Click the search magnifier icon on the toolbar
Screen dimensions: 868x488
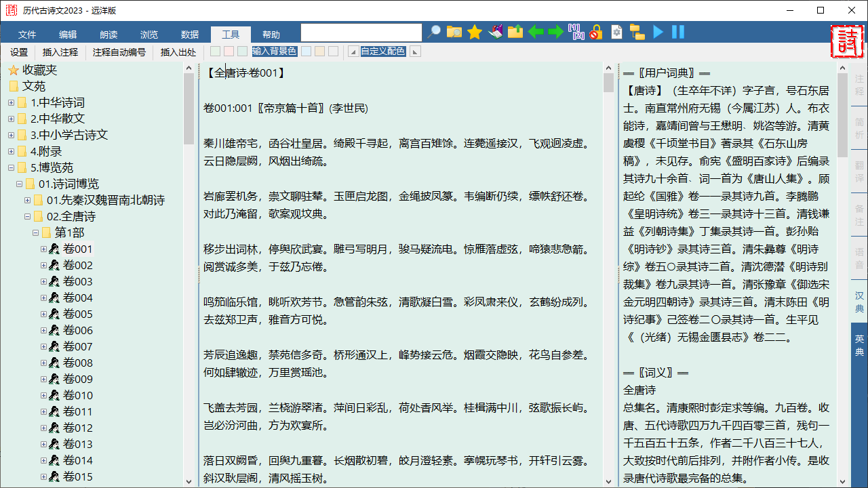[434, 32]
